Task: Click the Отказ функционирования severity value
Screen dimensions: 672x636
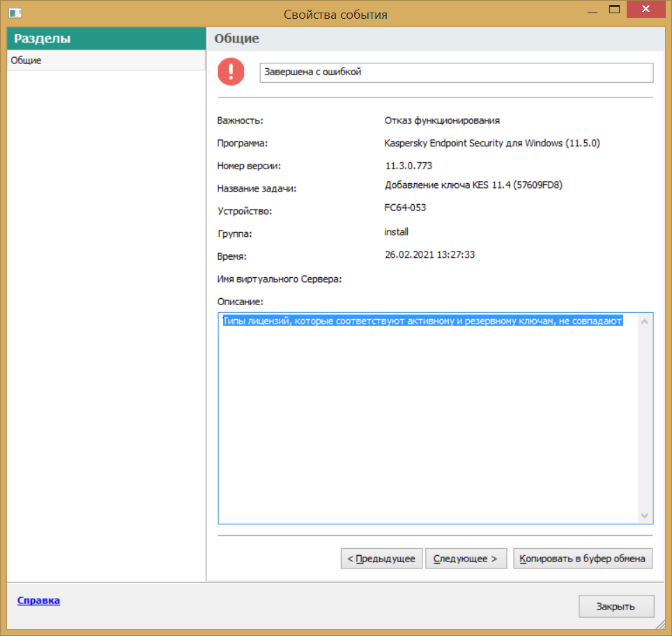Action: tap(442, 121)
